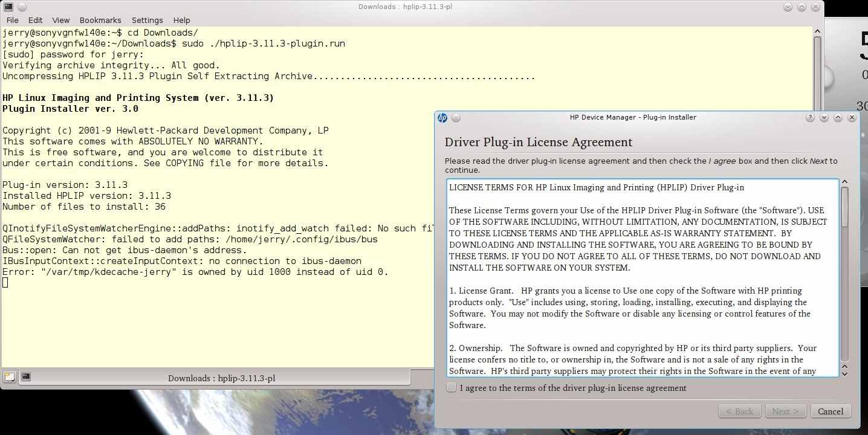868x435 pixels.
Task: Check the I agree to license terms box
Action: [x=452, y=388]
